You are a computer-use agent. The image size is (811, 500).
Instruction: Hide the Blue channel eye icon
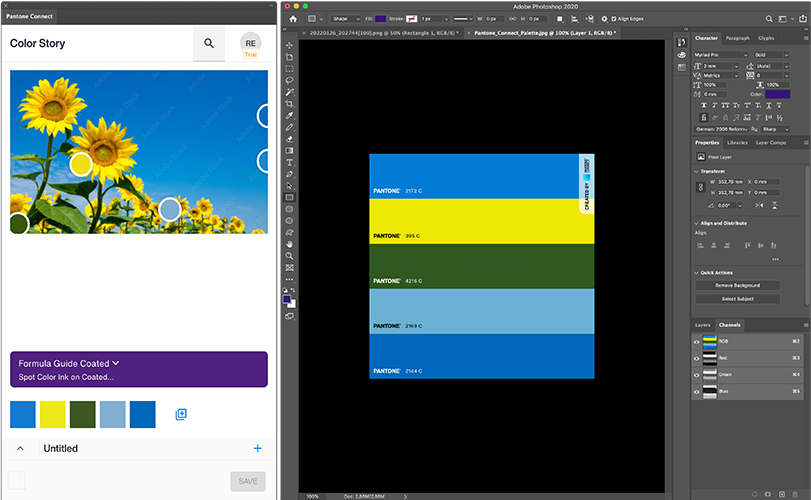point(697,392)
